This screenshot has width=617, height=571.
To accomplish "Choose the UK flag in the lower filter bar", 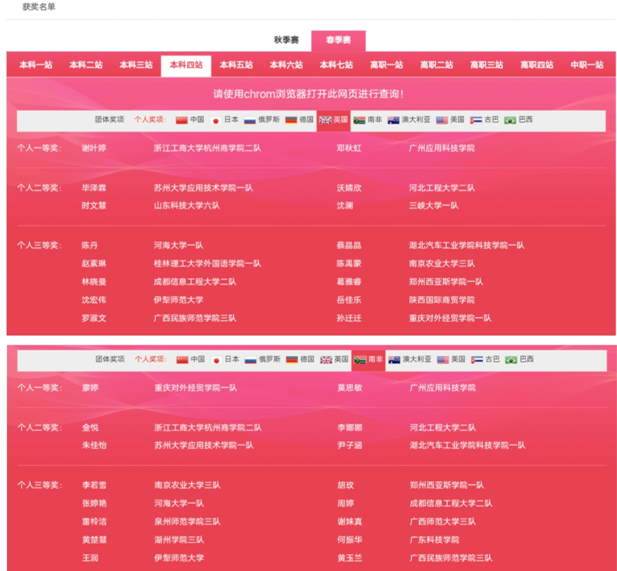I will [x=326, y=359].
